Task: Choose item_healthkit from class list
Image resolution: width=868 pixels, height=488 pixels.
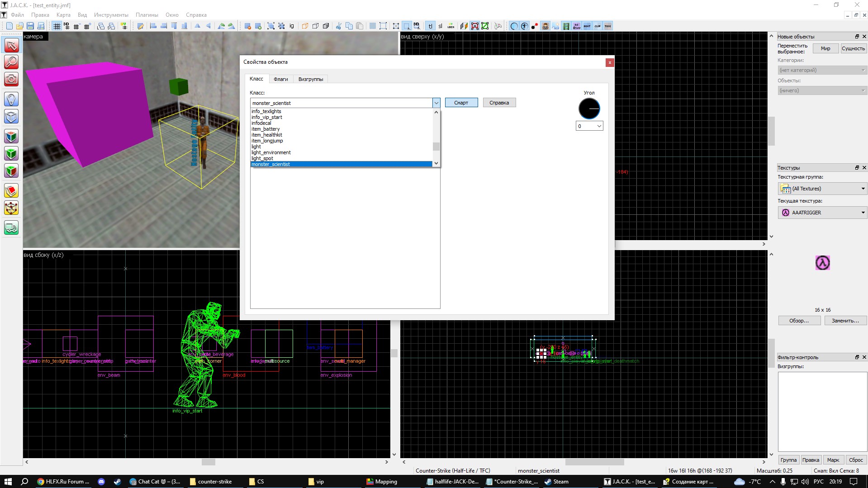Action: coord(267,135)
